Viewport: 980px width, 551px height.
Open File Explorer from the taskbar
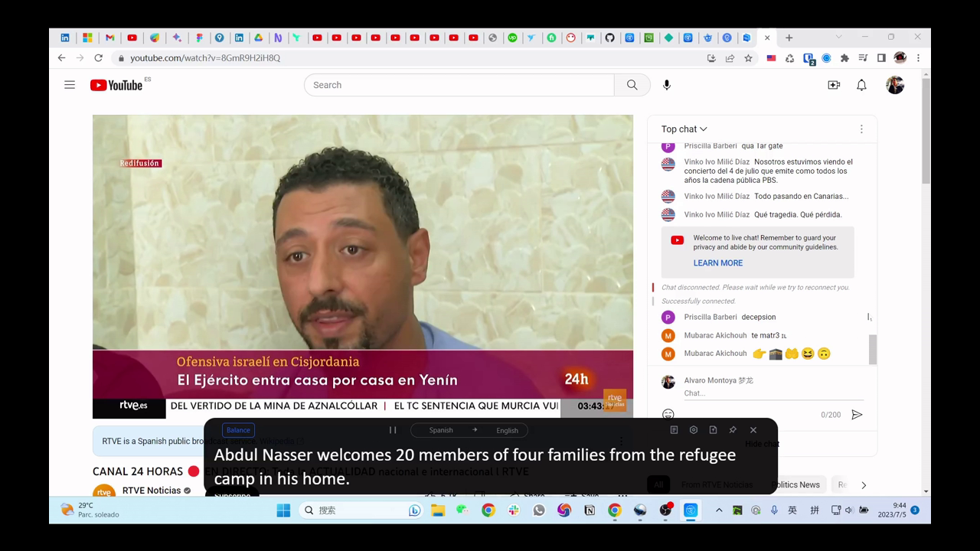click(438, 510)
